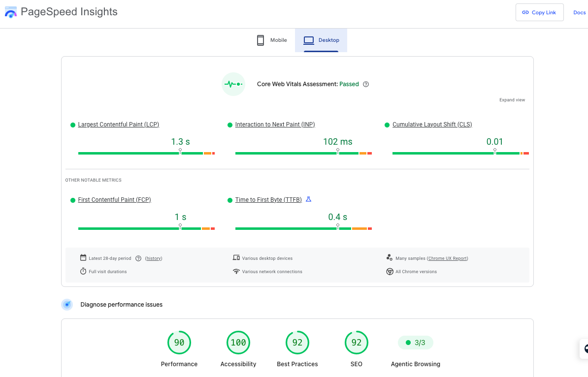The height and width of the screenshot is (377, 588).
Task: Click the green status dot beside CLS
Action: [x=387, y=125]
